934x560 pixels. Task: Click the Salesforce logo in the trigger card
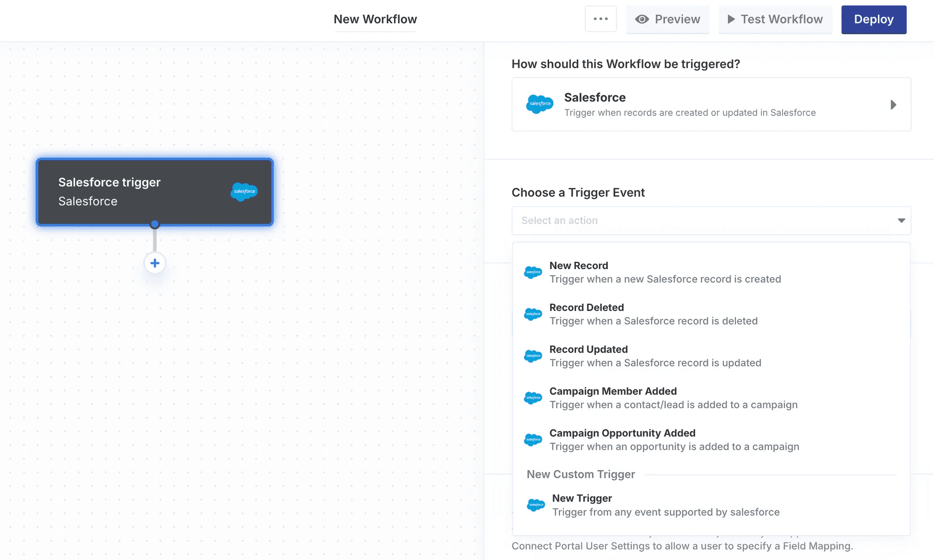click(x=540, y=104)
